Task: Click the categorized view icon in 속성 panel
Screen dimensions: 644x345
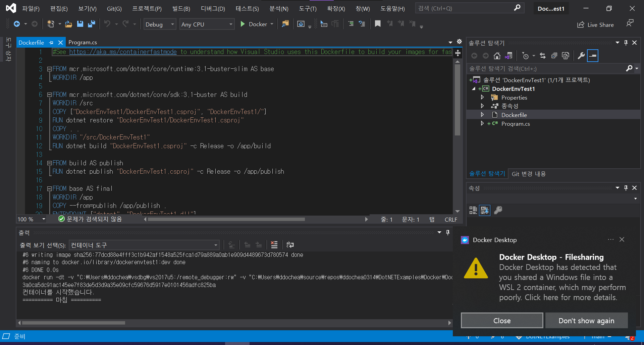Action: [473, 210]
